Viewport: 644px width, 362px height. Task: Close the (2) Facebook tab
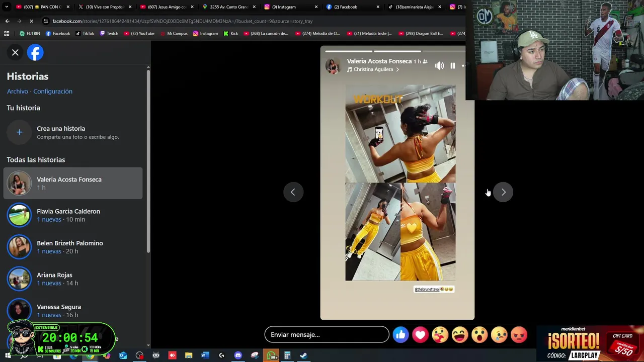tap(378, 7)
